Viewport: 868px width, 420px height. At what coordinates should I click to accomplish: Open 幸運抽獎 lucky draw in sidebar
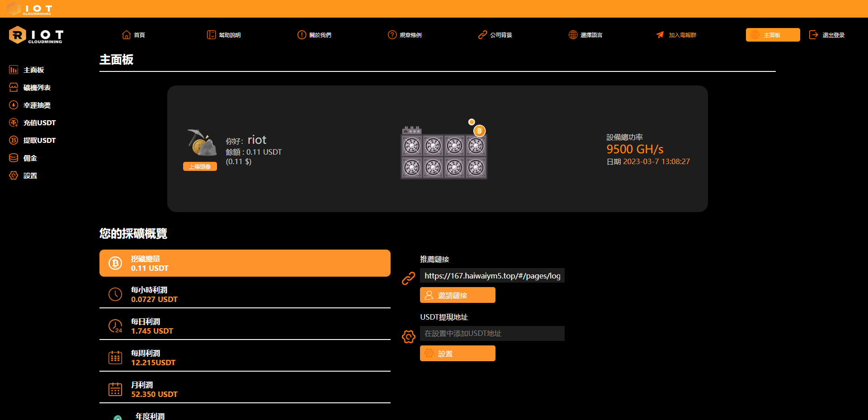pos(37,105)
